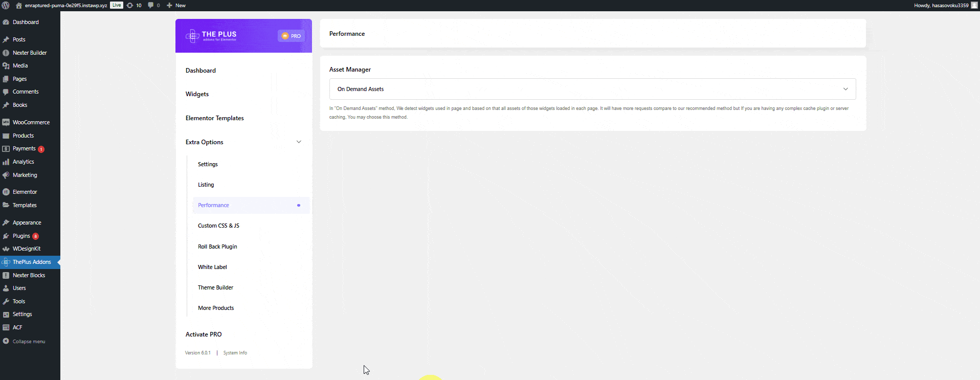Click the Elementor icon in sidebar
This screenshot has width=980, height=380.
tap(6, 192)
